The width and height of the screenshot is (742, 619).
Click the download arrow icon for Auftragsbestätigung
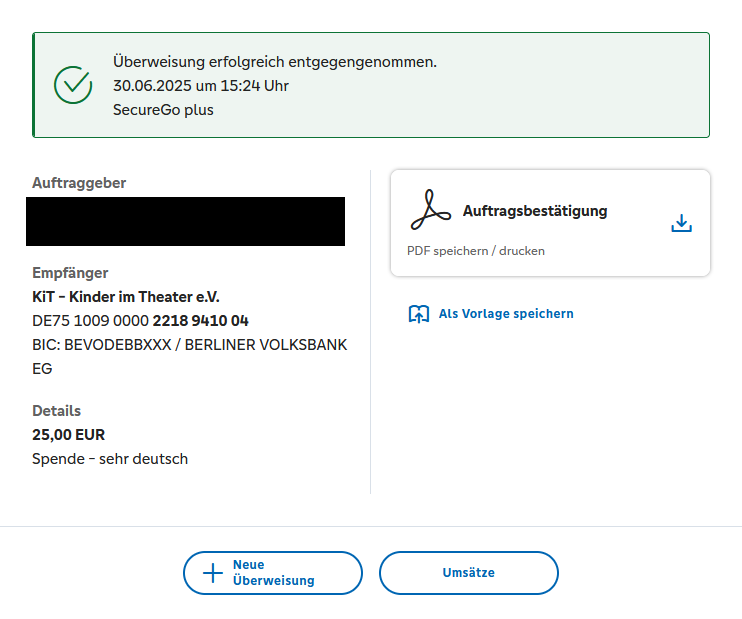pos(681,223)
